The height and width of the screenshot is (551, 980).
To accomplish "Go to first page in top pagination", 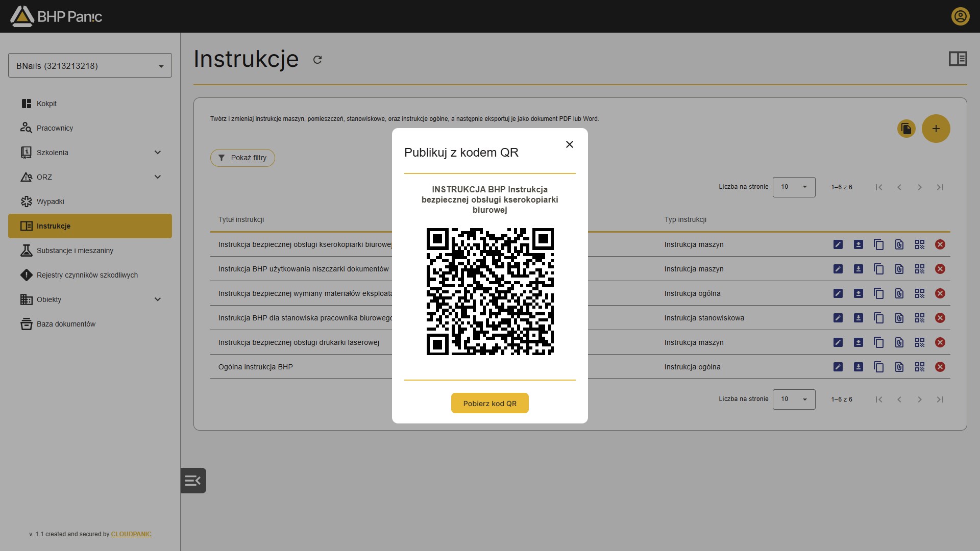I will 878,187.
